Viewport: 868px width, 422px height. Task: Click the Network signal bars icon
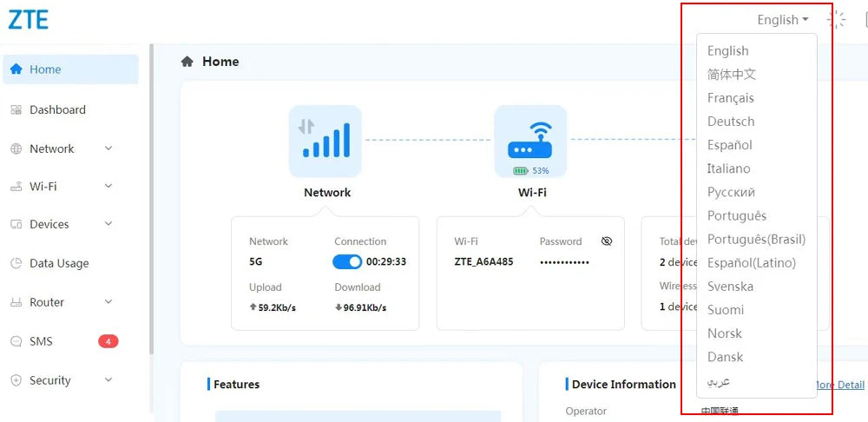(x=325, y=141)
